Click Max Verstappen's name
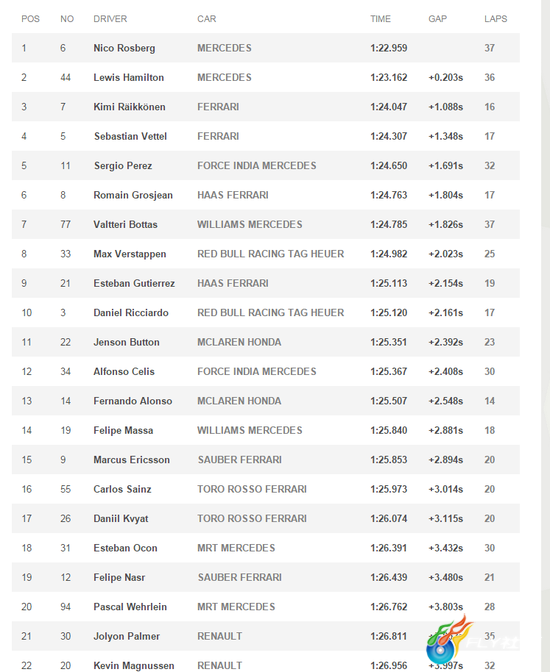The image size is (550, 672). coord(130,254)
